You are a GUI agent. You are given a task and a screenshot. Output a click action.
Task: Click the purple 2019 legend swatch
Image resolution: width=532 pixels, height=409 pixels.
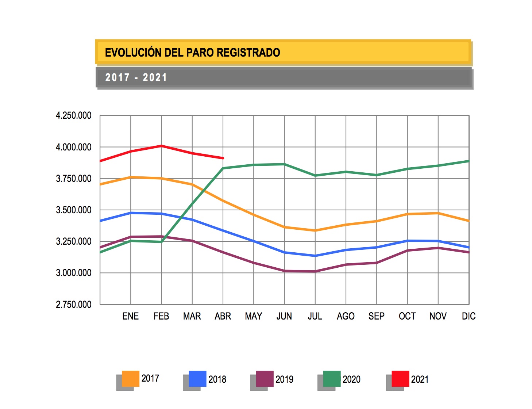(x=265, y=379)
